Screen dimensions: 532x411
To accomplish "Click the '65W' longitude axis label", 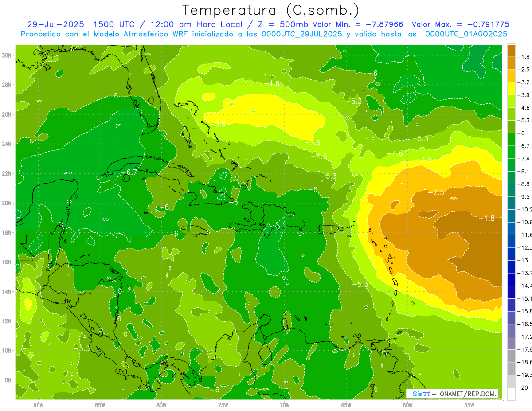I will 346,405.
